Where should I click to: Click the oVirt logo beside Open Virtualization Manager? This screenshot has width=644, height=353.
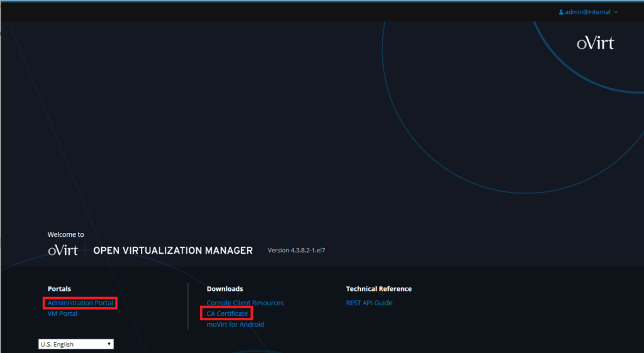click(x=63, y=250)
